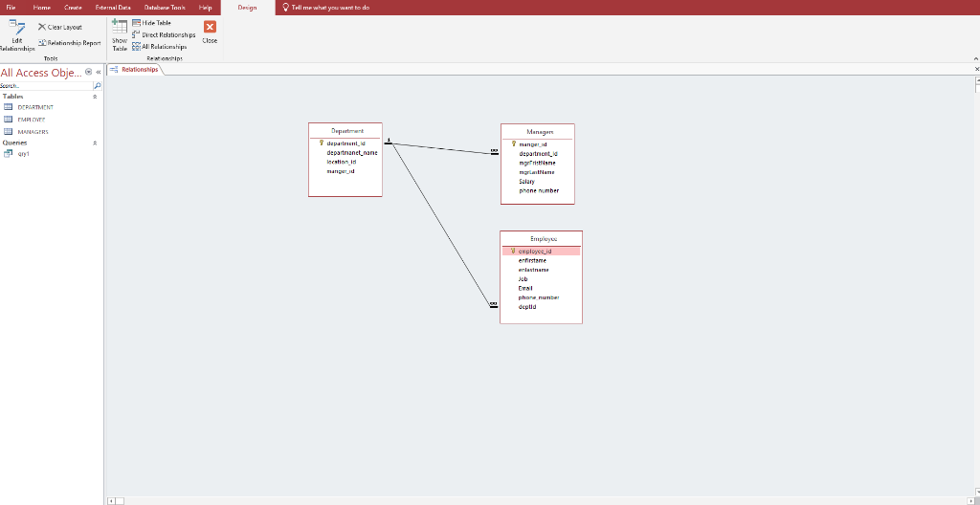The image size is (980, 505).
Task: Open the External Data tab
Action: click(x=113, y=8)
